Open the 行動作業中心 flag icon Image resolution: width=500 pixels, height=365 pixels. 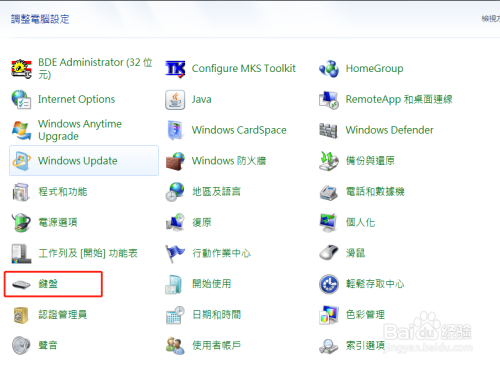click(175, 253)
